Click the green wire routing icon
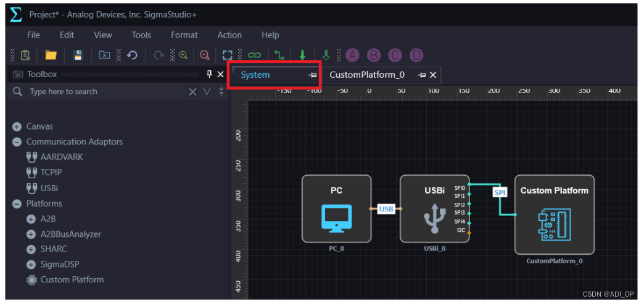The height and width of the screenshot is (304, 644). pos(279,55)
